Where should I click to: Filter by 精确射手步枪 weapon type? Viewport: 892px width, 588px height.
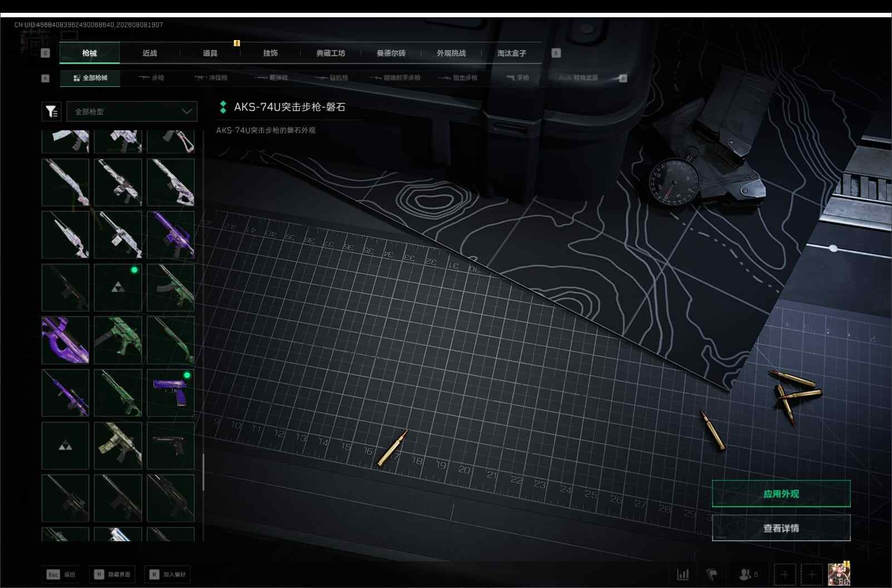point(395,78)
